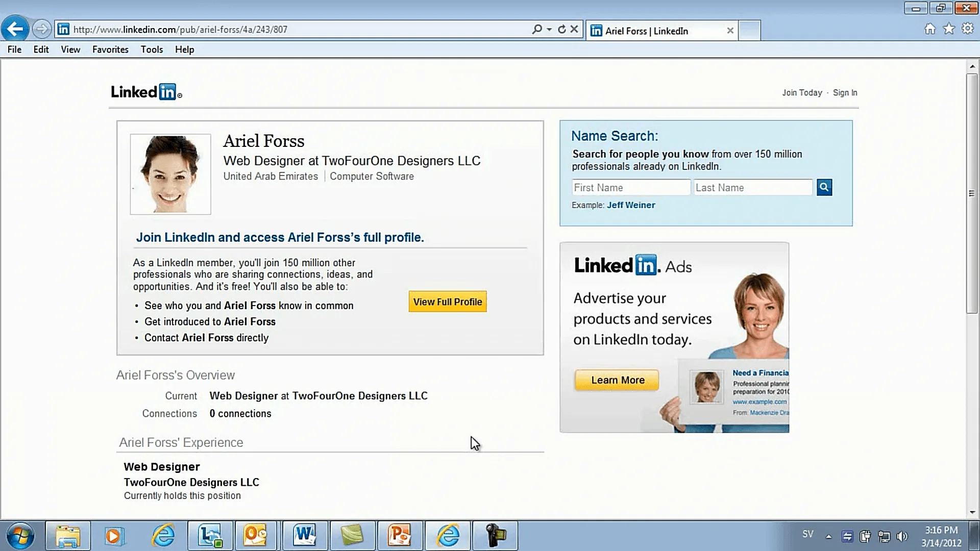
Task: Click the URL text in the address bar
Action: (180, 30)
